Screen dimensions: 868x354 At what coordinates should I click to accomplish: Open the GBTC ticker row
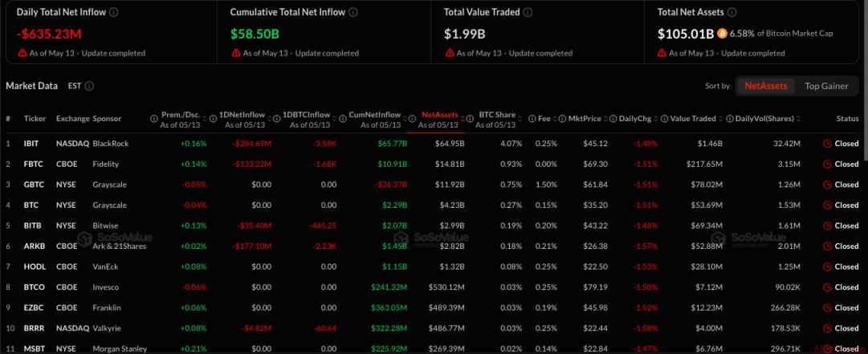[x=31, y=184]
